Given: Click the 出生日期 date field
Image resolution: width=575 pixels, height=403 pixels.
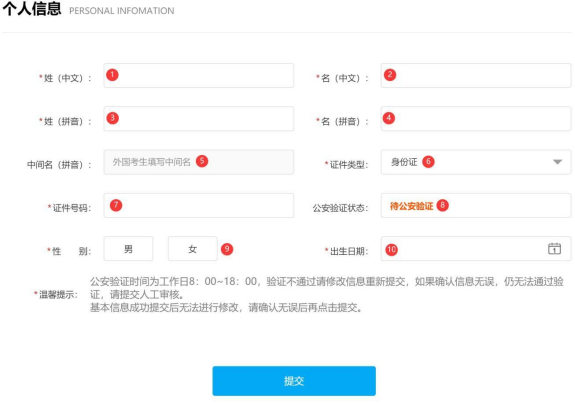Looking at the screenshot, I should 476,249.
